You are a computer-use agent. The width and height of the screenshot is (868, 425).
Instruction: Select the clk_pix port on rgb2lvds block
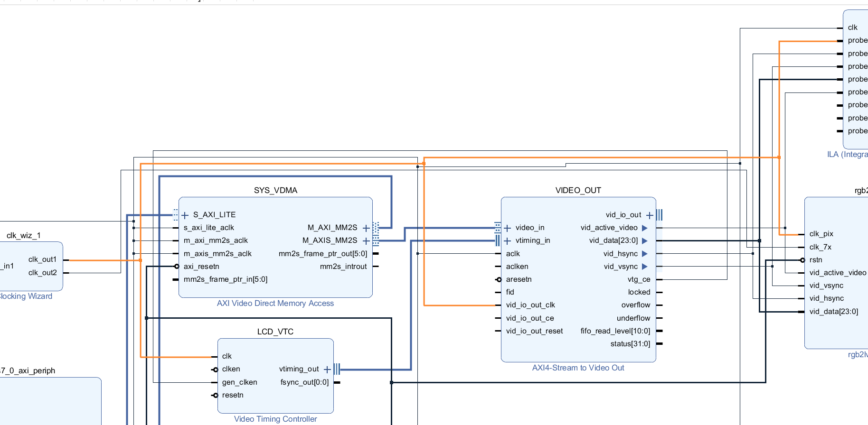[821, 234]
